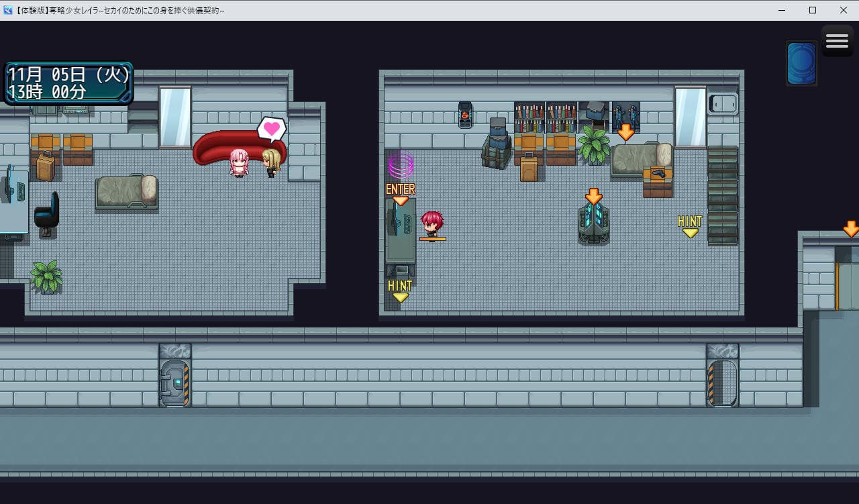Click the mirror in the right room
The width and height of the screenshot is (859, 504).
[x=691, y=117]
